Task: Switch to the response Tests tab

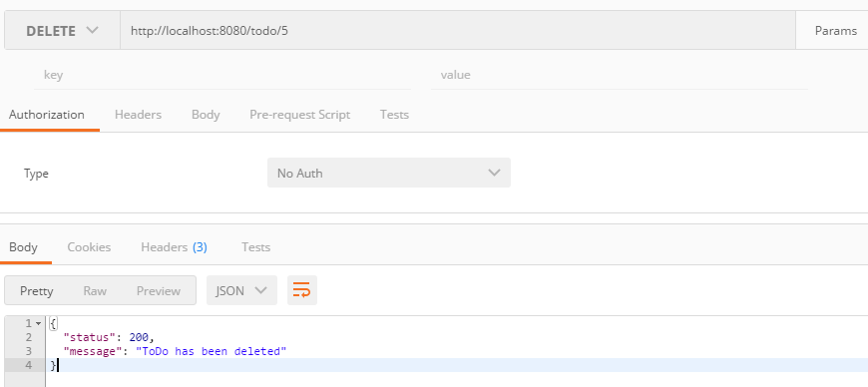Action: coord(255,247)
